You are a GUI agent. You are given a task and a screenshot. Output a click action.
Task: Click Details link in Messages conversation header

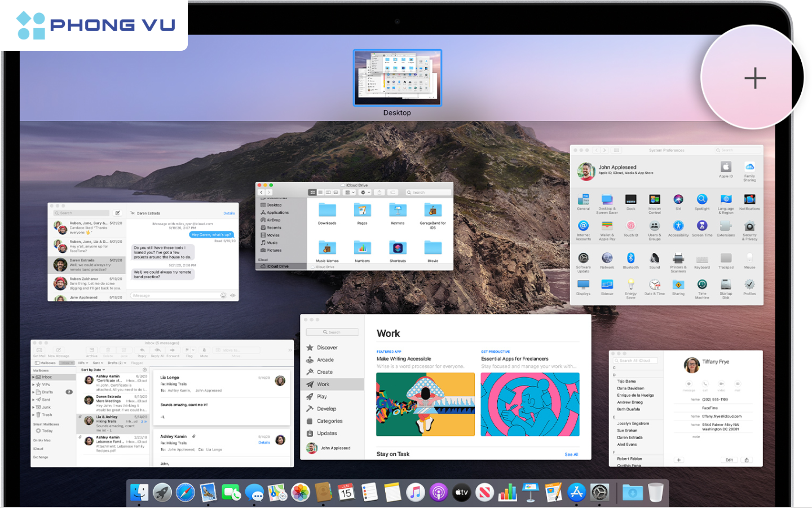(x=229, y=213)
